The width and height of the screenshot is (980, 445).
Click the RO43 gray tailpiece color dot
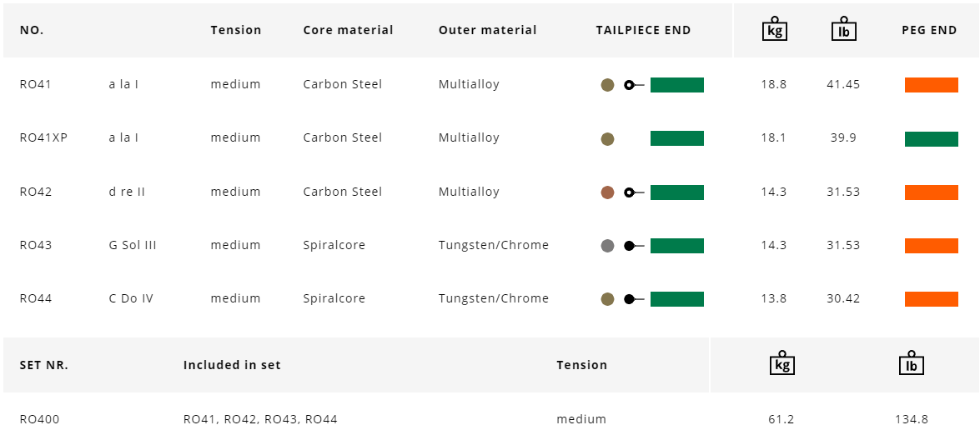607,246
